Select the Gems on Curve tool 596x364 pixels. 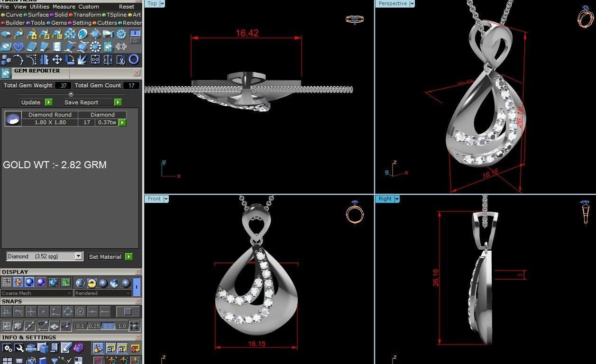point(18,34)
